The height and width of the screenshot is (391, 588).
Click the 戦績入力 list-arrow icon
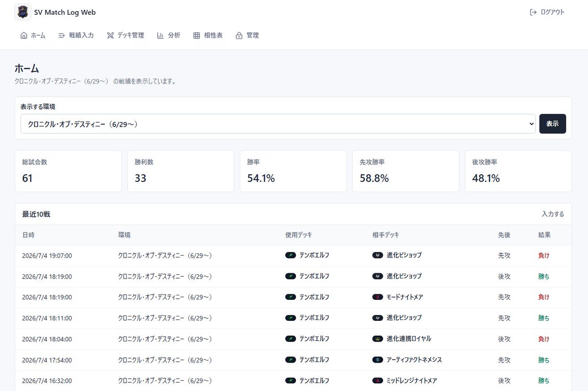(x=62, y=35)
